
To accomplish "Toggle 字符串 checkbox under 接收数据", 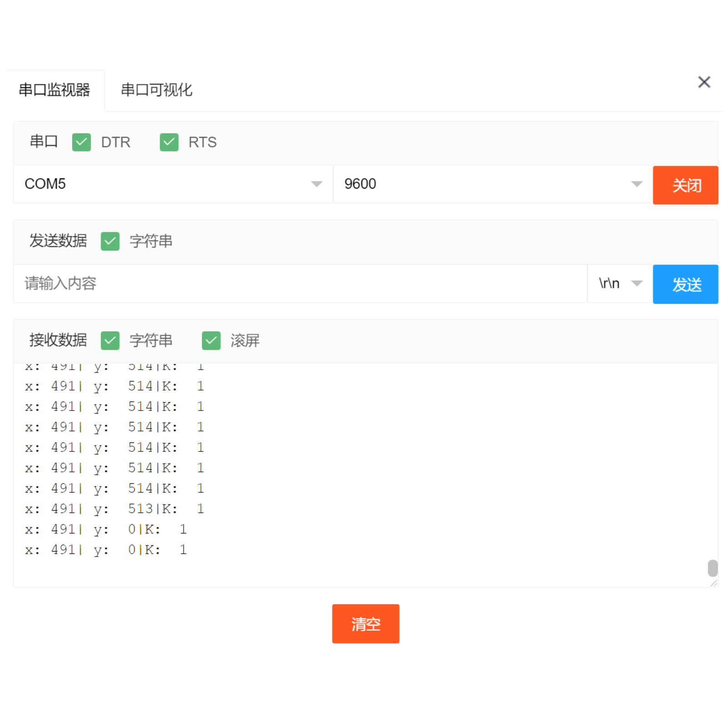I will click(110, 340).
